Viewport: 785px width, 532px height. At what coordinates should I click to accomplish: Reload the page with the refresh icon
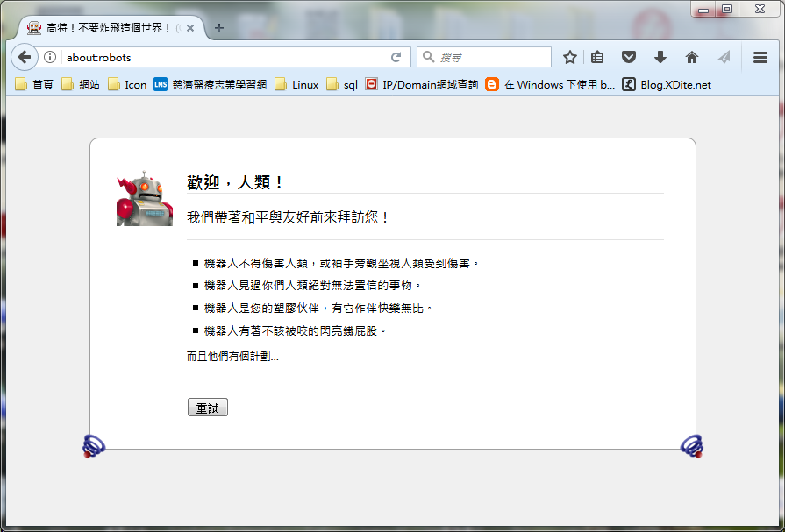(x=396, y=57)
